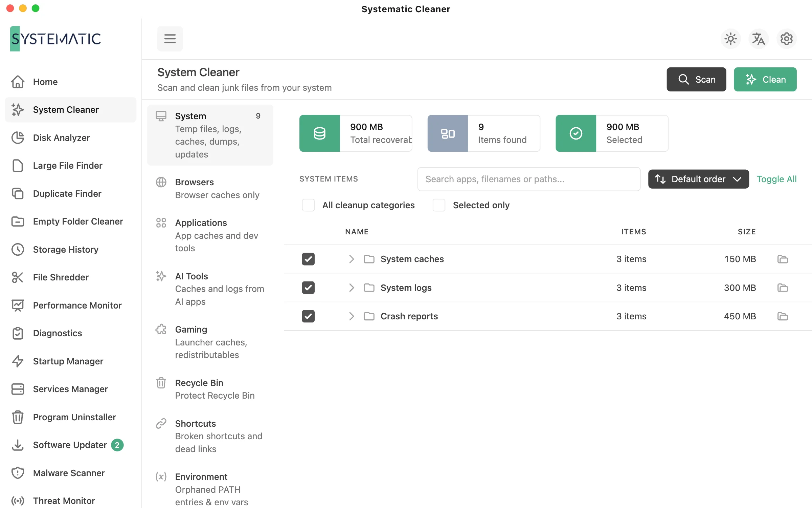Click the File Shredder scissors icon
The width and height of the screenshot is (812, 508).
click(18, 277)
